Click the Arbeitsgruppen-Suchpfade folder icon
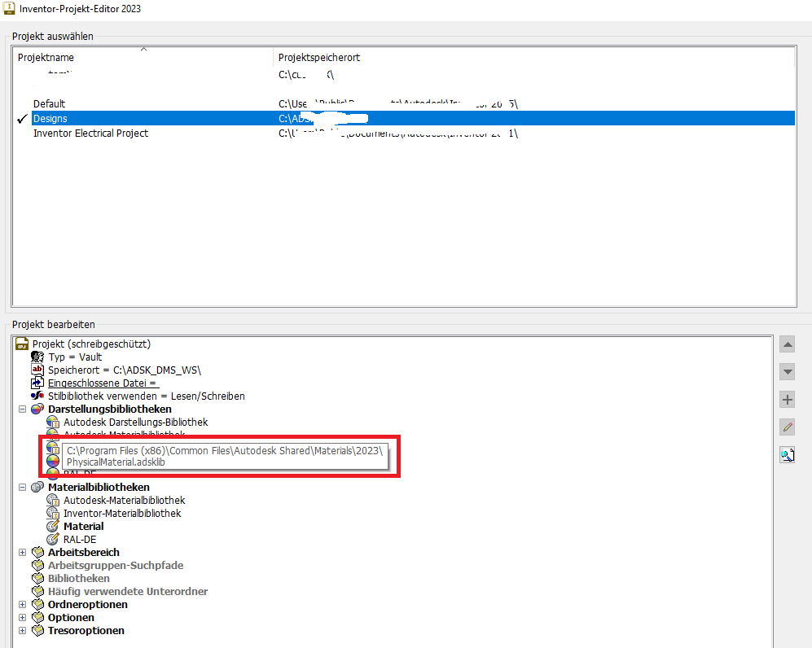This screenshot has height=648, width=812. [x=37, y=565]
